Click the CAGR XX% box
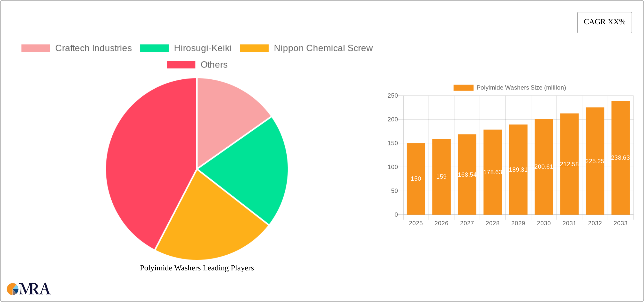Image resolution: width=644 pixels, height=302 pixels. point(605,23)
